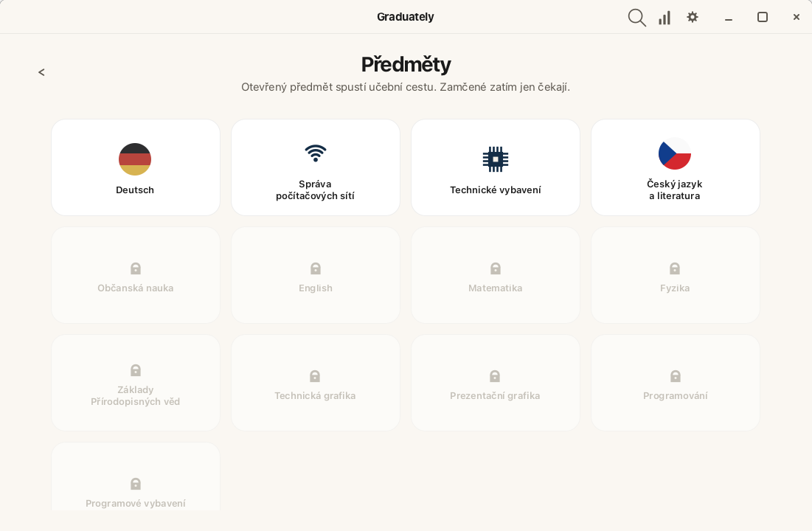Viewport: 812px width, 531px height.
Task: Select Český jazyk a literatura label
Action: [675, 190]
